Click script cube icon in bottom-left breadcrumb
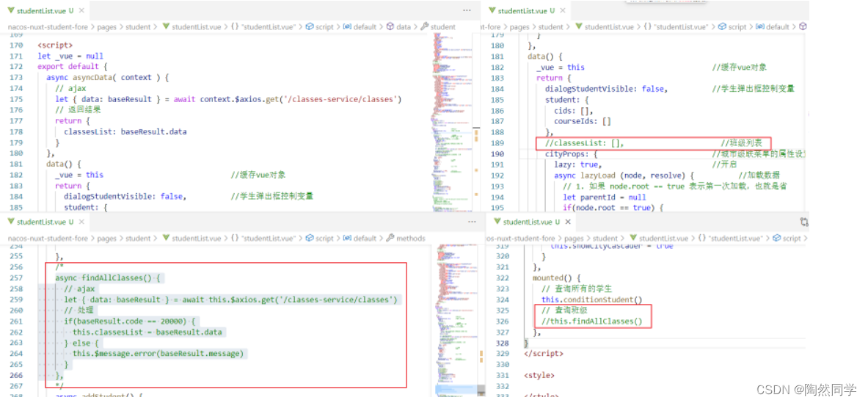868x403 pixels. pyautogui.click(x=310, y=239)
